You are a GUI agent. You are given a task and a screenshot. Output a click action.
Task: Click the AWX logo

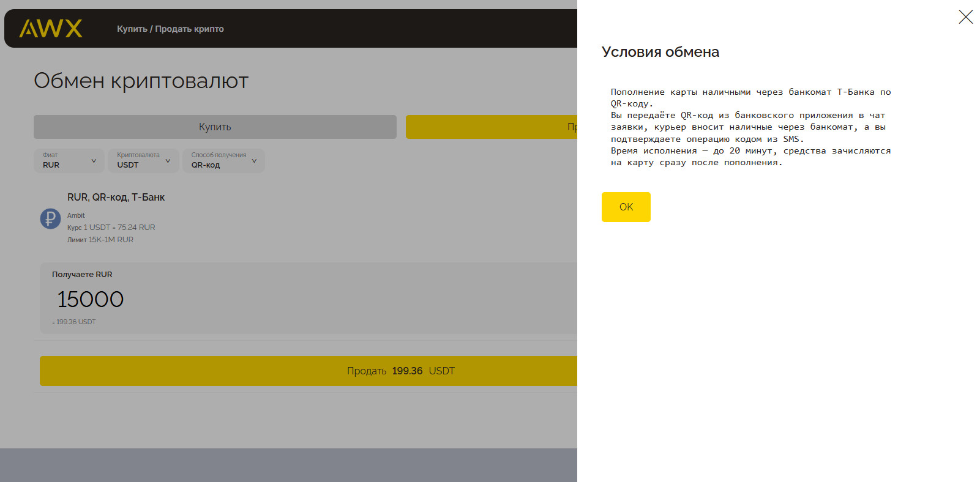pos(51,28)
